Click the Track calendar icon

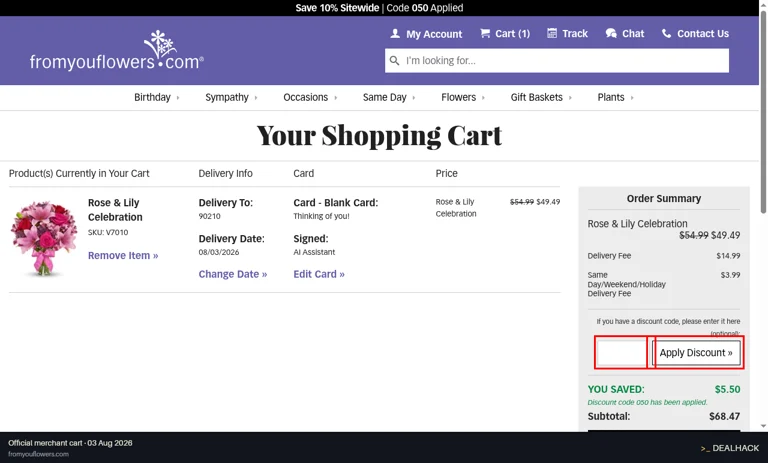click(552, 33)
